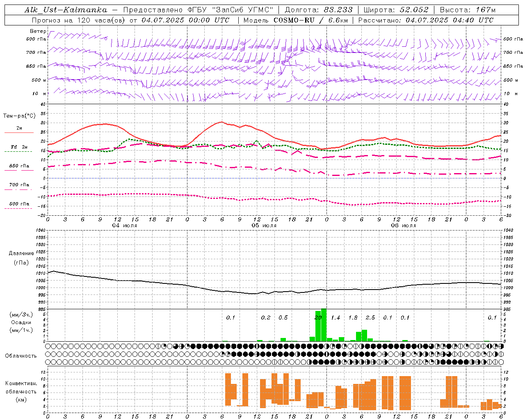Click the precipitation value 0.2
The image size is (525, 420).
click(x=266, y=317)
